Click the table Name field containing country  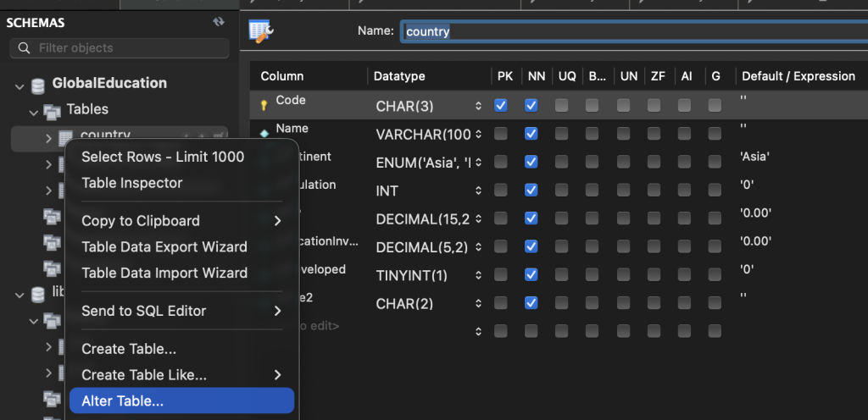(627, 31)
